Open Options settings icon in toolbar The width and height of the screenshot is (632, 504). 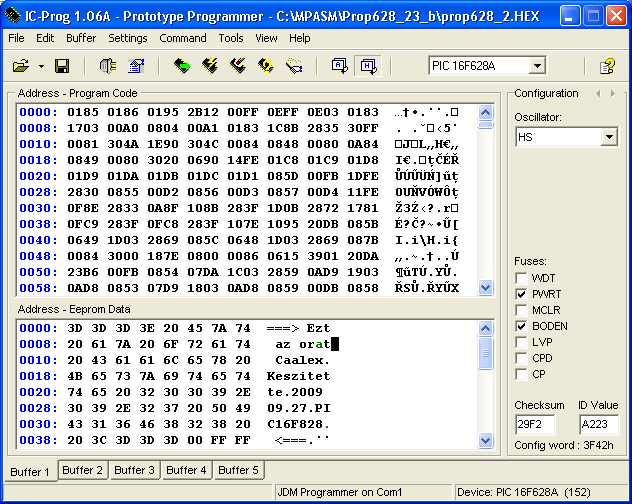136,66
